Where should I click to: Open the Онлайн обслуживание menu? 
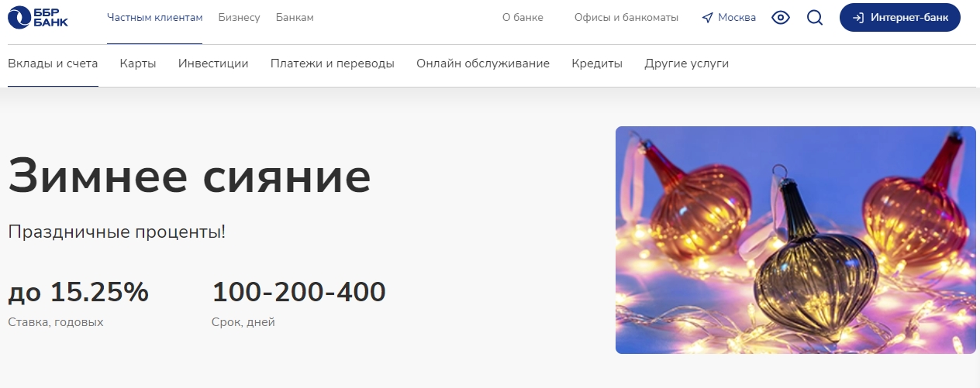pyautogui.click(x=483, y=64)
